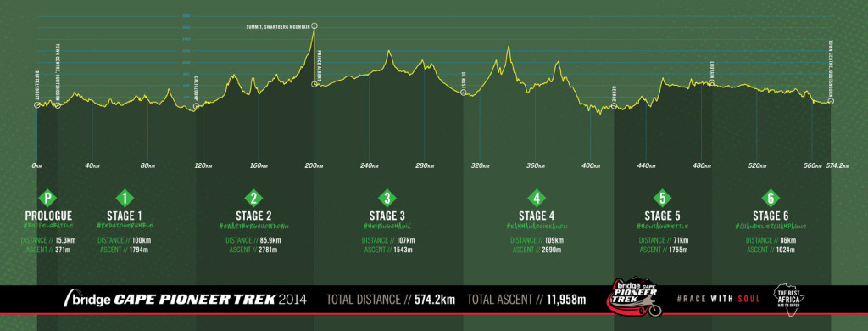Click the 440km axis label
This screenshot has width=868, height=331.
646,165
